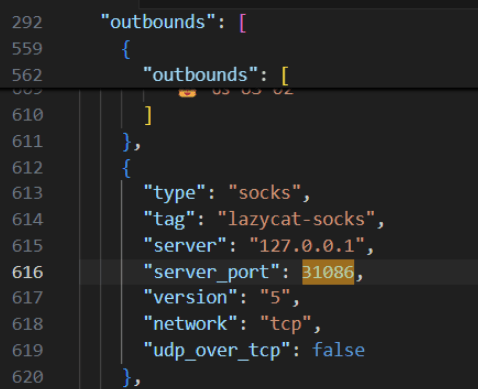Select line number 616 in the gutter
This screenshot has width=478, height=389.
click(x=27, y=272)
